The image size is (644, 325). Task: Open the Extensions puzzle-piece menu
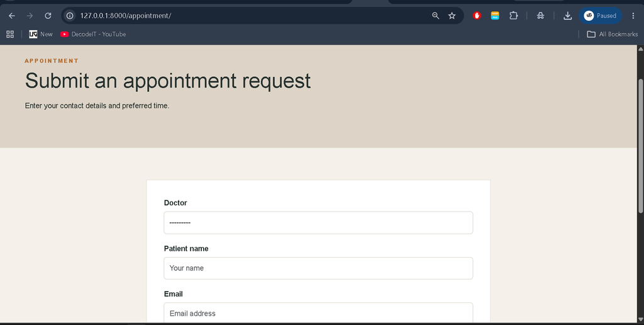click(x=513, y=16)
